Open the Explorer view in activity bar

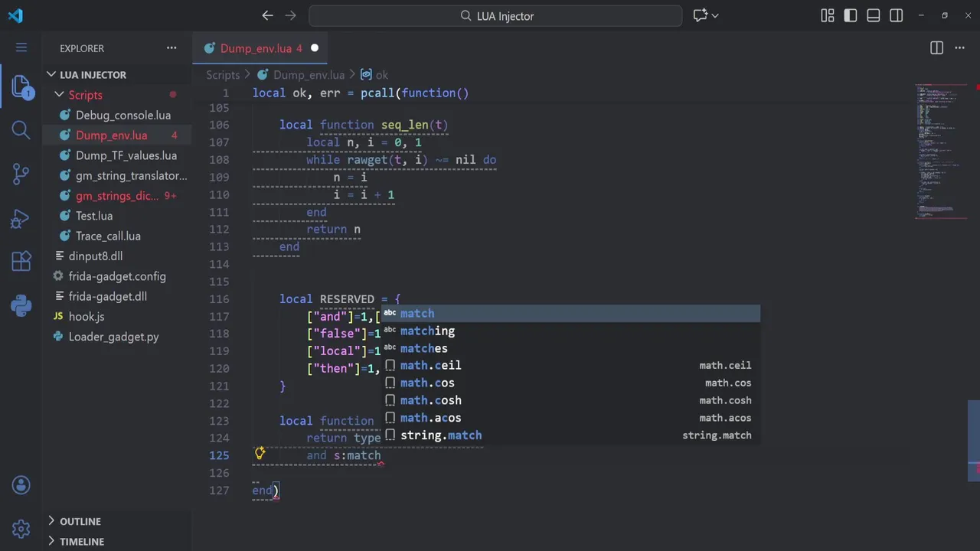(x=21, y=87)
